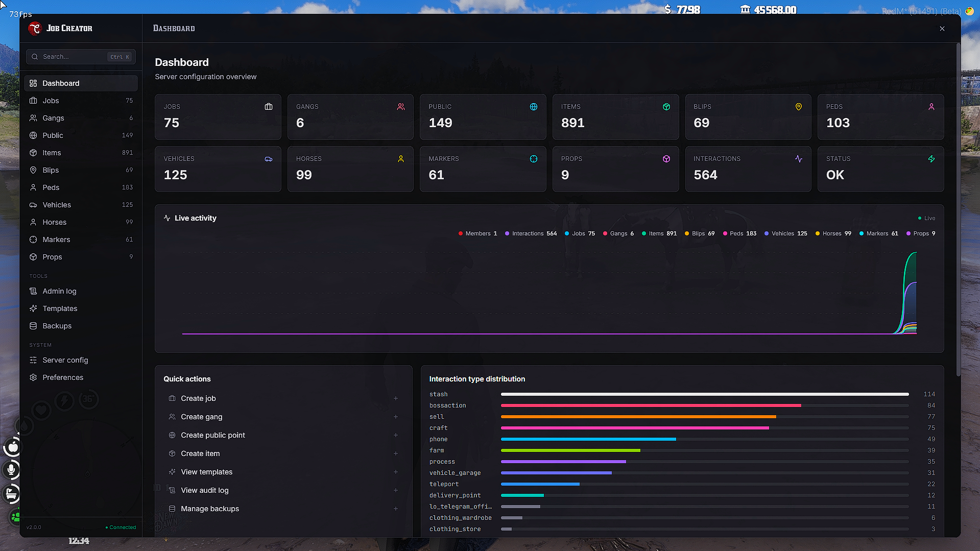Click the cube icon on Items card
Viewport: 980px width, 551px height.
coord(666,107)
